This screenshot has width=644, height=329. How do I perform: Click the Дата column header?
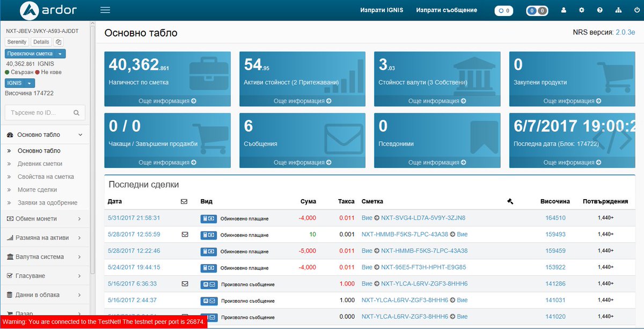point(115,201)
